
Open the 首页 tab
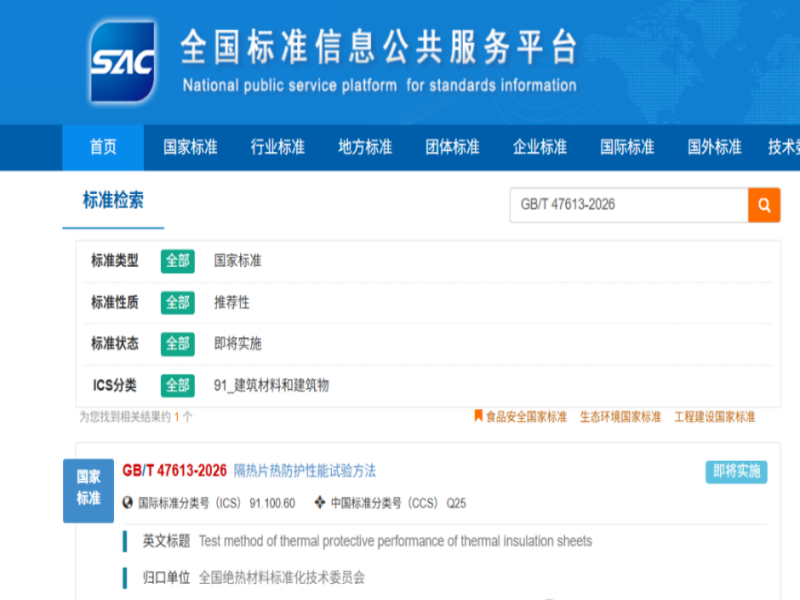pyautogui.click(x=103, y=147)
